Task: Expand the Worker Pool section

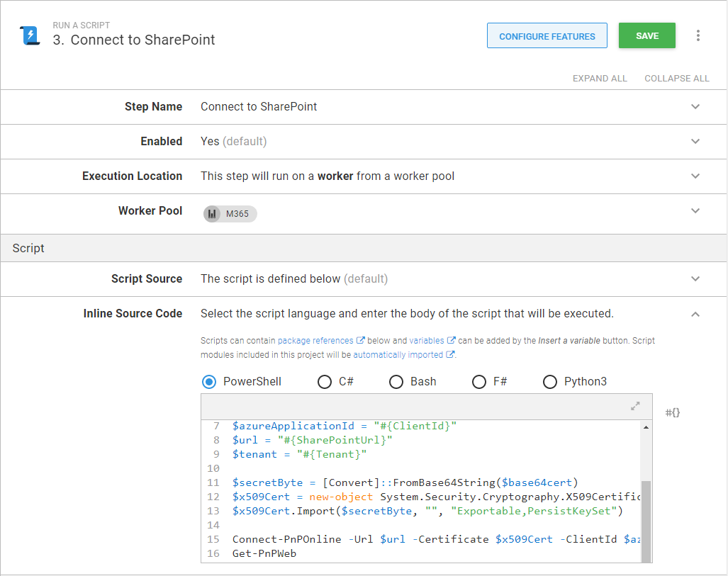Action: [x=695, y=210]
